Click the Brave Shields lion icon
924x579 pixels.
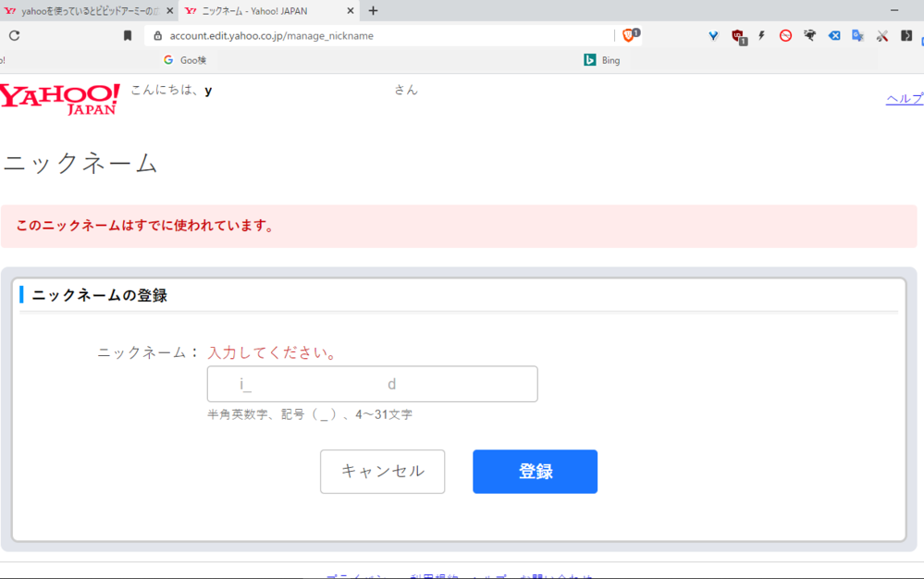tap(629, 35)
